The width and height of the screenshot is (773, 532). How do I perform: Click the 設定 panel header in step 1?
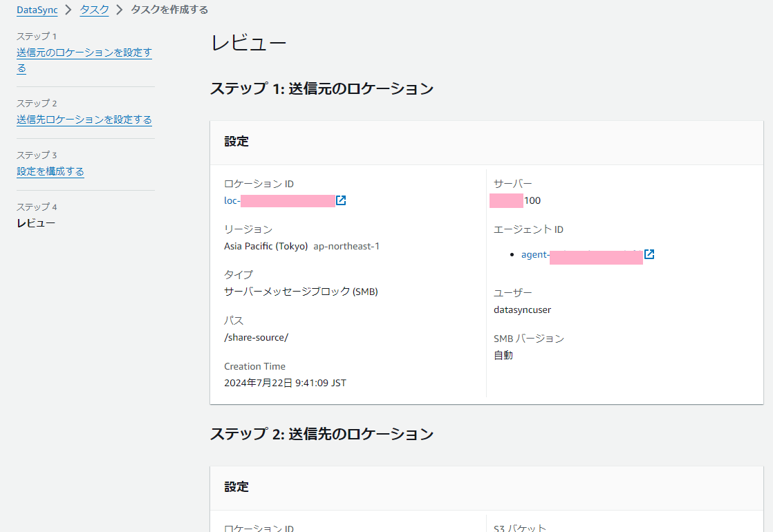(236, 142)
